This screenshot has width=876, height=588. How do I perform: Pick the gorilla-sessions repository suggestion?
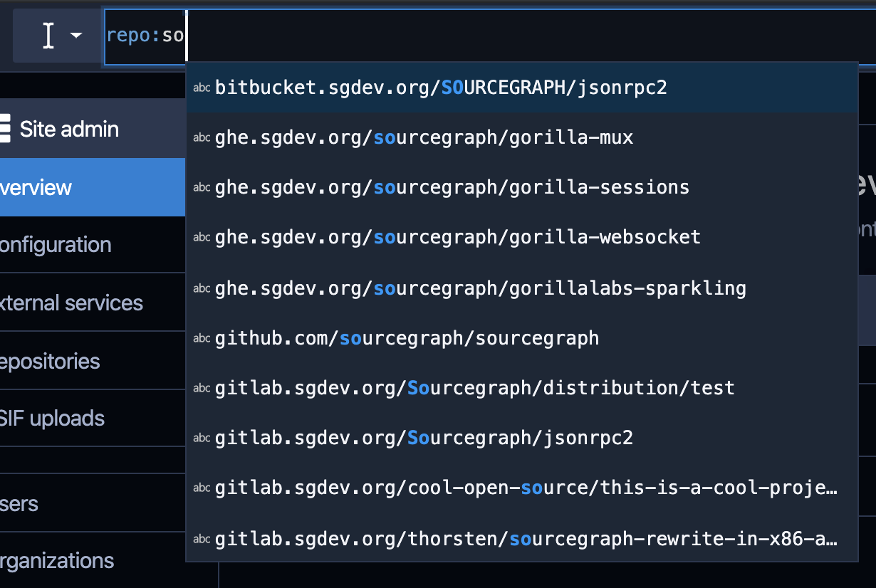522,187
